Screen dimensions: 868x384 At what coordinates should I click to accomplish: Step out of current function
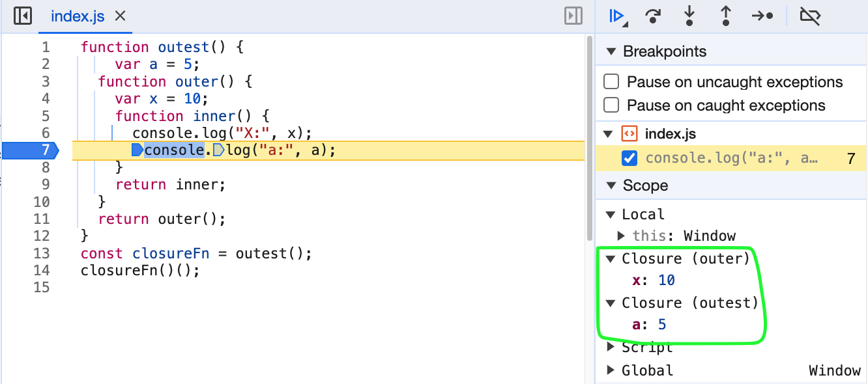[725, 16]
